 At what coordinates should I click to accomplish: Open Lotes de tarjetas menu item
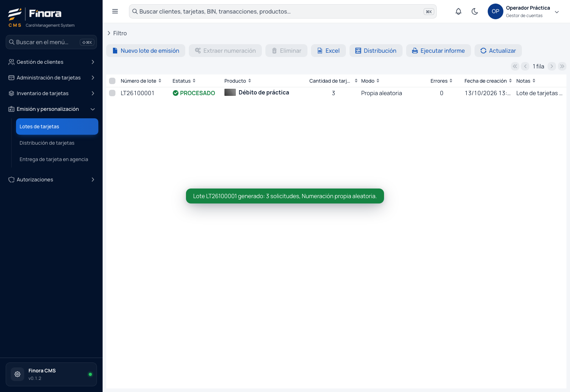tap(57, 127)
